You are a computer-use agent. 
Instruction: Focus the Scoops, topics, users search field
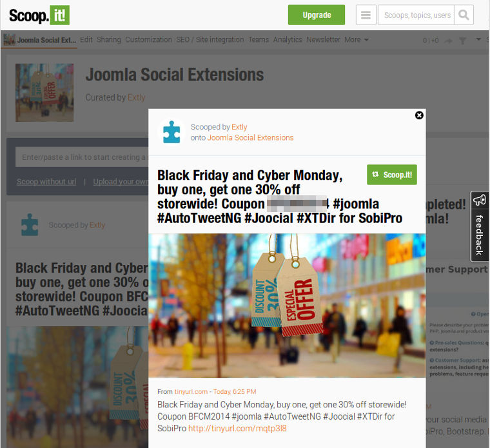(416, 15)
